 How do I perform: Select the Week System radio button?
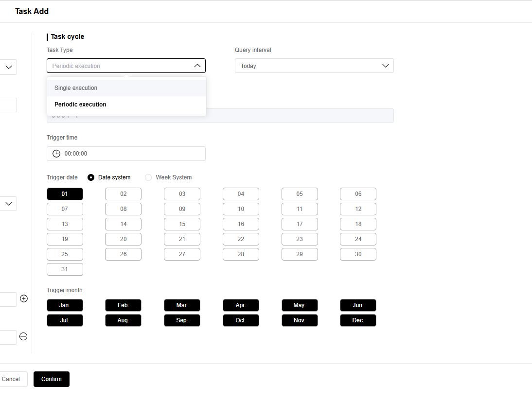tap(148, 177)
